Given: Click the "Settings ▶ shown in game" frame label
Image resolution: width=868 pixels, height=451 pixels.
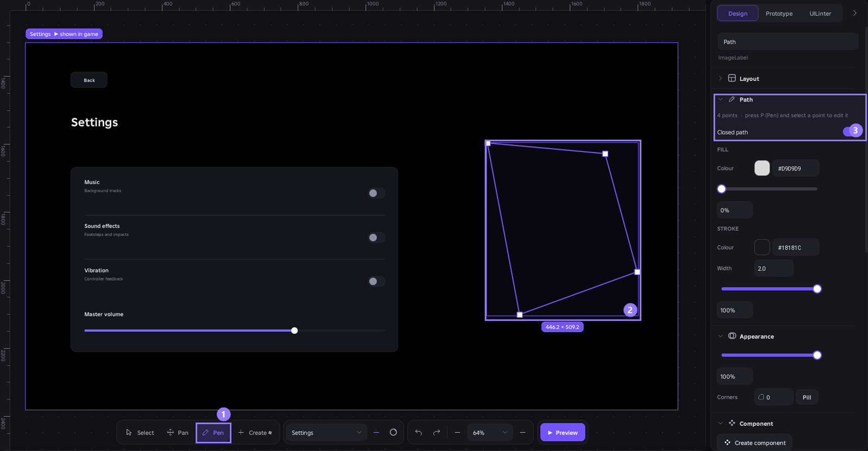Looking at the screenshot, I should [x=64, y=34].
